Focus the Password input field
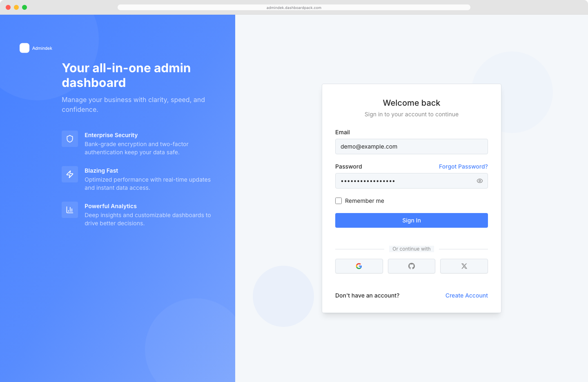The width and height of the screenshot is (588, 382). [412, 181]
